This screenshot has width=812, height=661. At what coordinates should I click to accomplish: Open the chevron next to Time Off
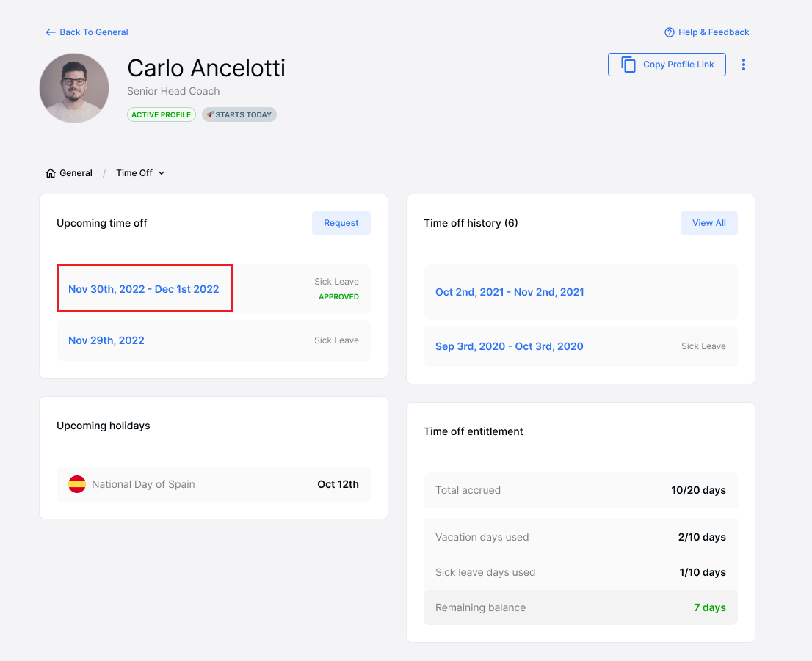pyautogui.click(x=162, y=172)
